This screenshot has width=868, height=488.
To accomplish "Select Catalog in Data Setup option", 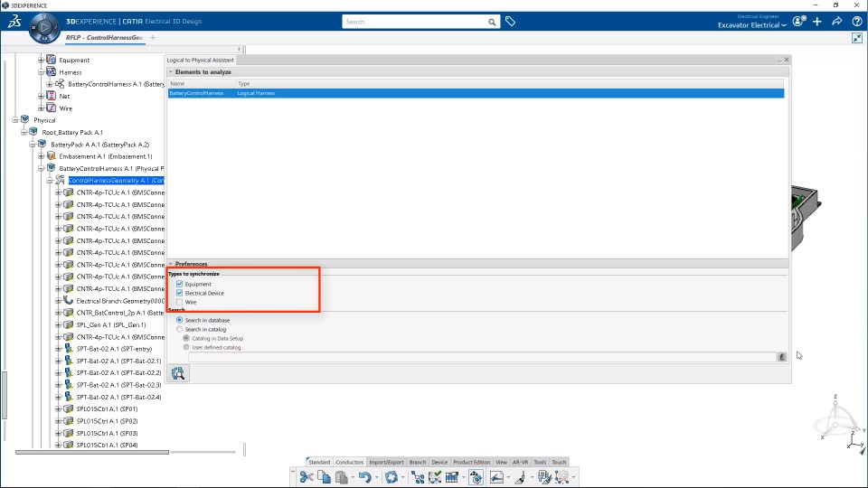I will coord(186,338).
